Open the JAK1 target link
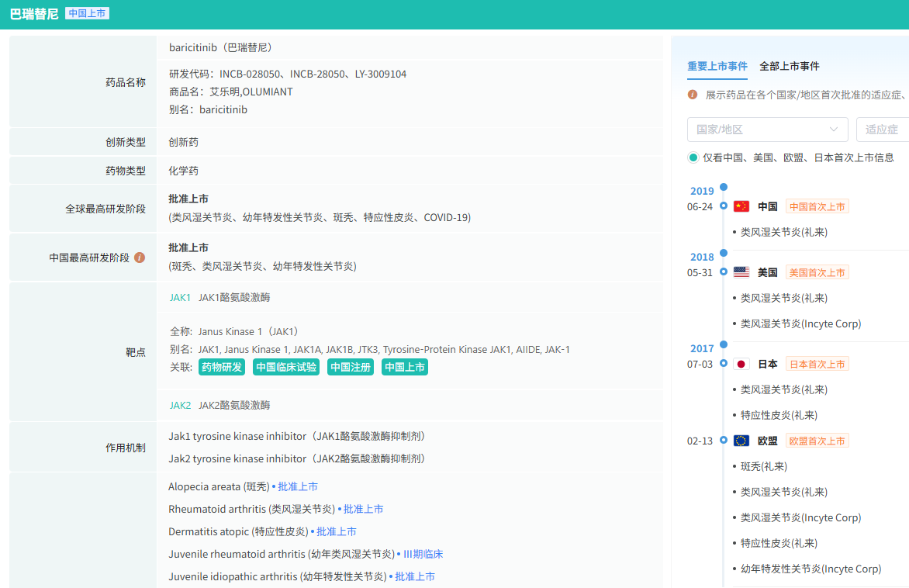 click(180, 297)
